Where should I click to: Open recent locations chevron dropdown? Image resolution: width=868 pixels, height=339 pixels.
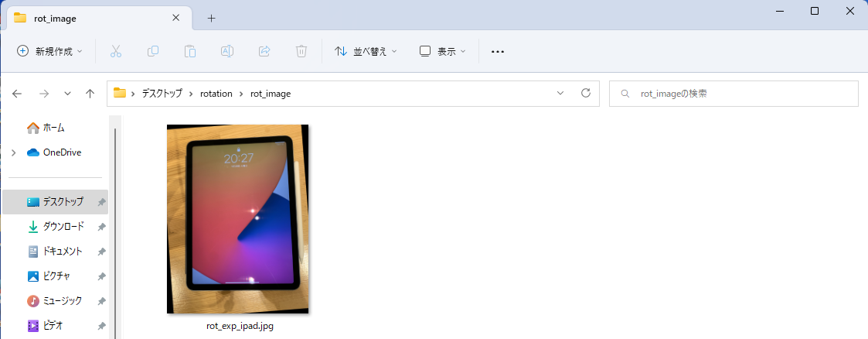pyautogui.click(x=67, y=94)
